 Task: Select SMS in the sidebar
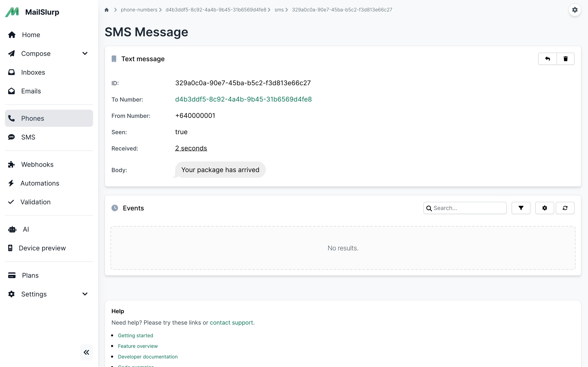28,137
